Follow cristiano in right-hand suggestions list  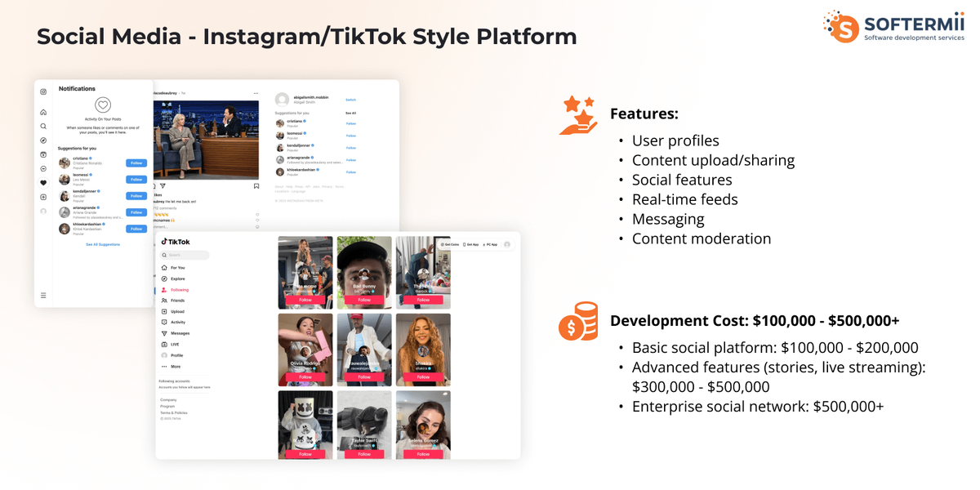[351, 123]
